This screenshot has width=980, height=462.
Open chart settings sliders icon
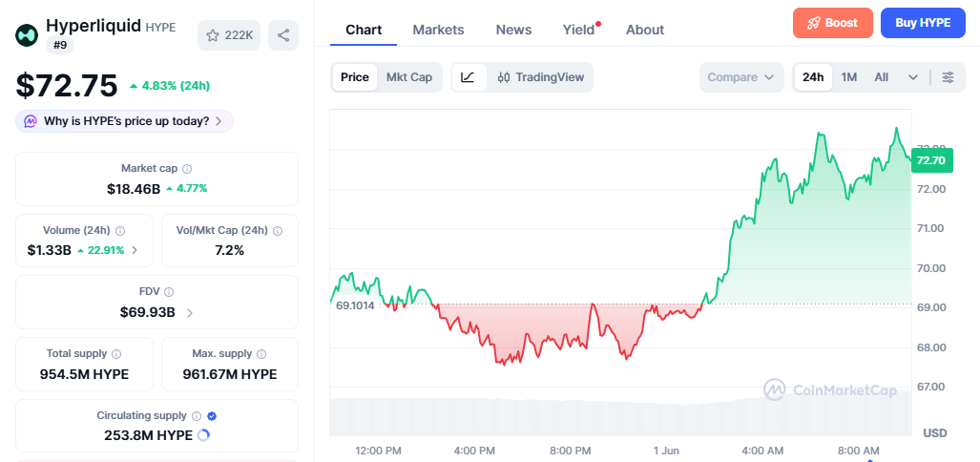pyautogui.click(x=949, y=77)
